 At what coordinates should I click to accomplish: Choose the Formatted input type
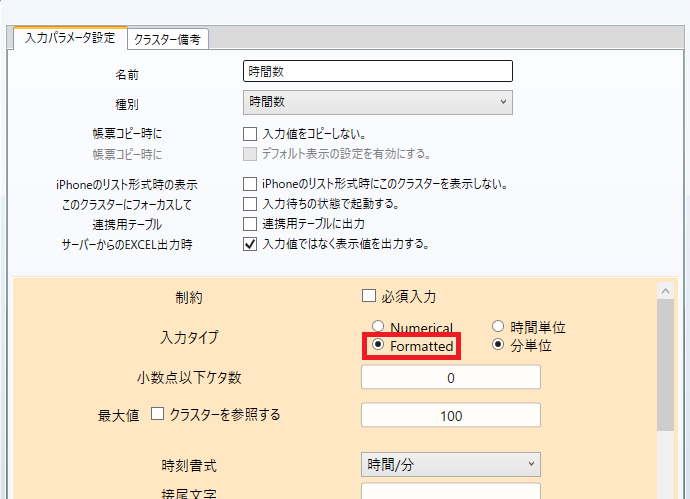[378, 346]
